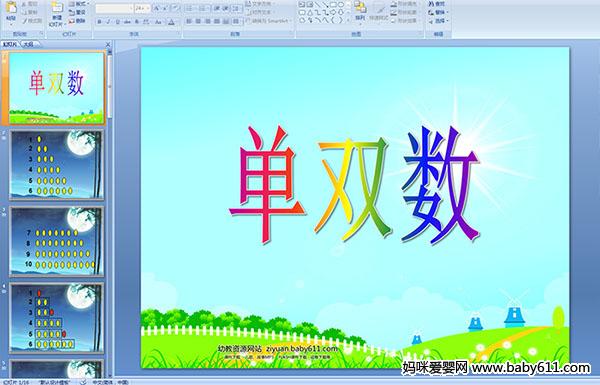
Task: Open the Drawing group dialog launcher
Action: click(421, 34)
